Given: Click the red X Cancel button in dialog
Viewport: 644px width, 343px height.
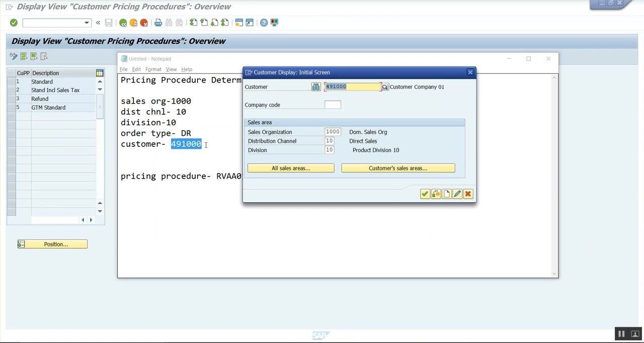Looking at the screenshot, I should coord(468,194).
